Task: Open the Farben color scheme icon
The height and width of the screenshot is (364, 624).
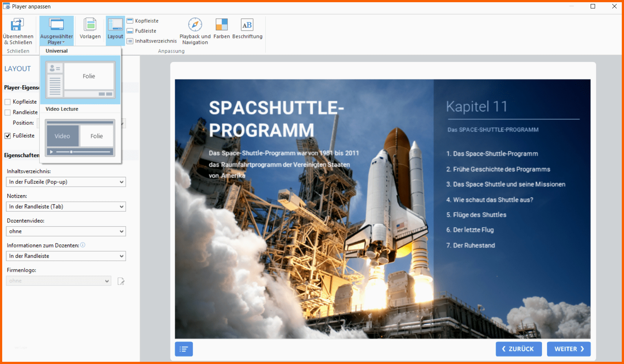Action: click(x=221, y=25)
